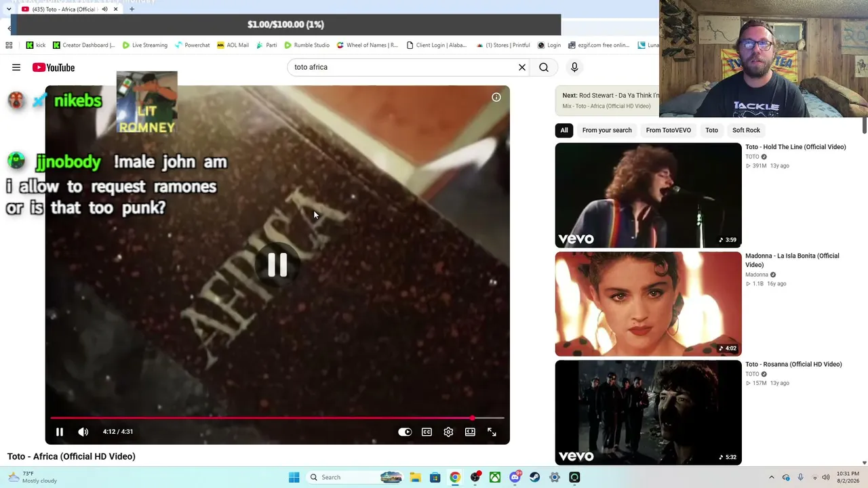Open the Stores | Printful bookmark

503,45
